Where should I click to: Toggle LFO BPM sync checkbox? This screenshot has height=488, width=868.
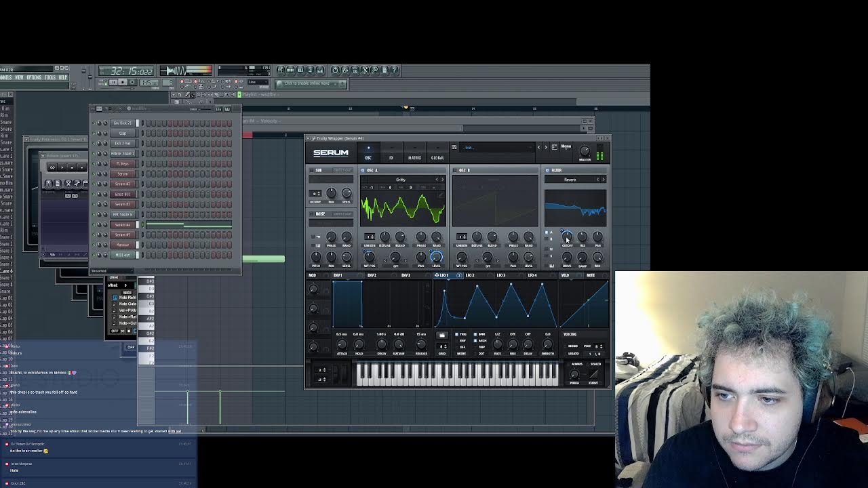coord(475,335)
